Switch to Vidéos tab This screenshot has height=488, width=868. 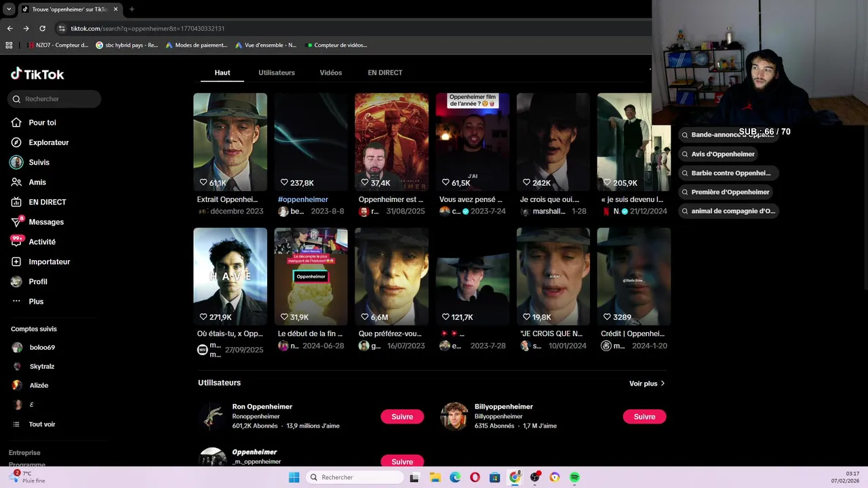[x=331, y=73]
